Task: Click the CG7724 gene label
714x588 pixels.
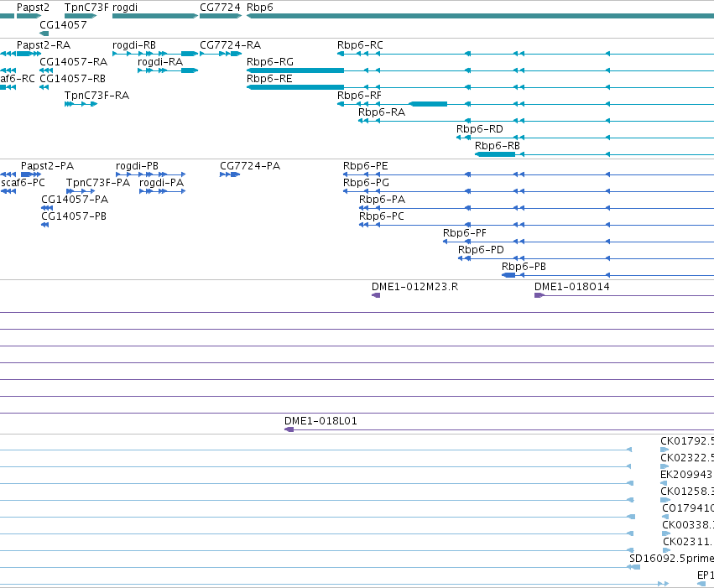Action: tap(220, 8)
